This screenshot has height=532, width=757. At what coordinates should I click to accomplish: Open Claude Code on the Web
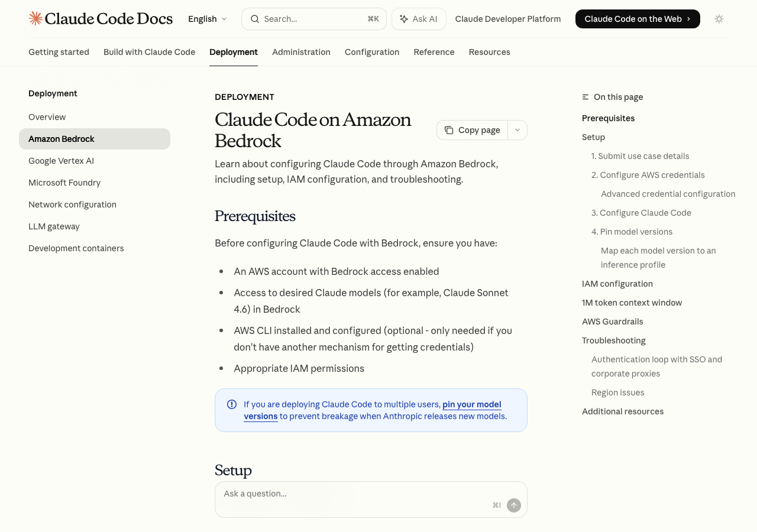[637, 19]
